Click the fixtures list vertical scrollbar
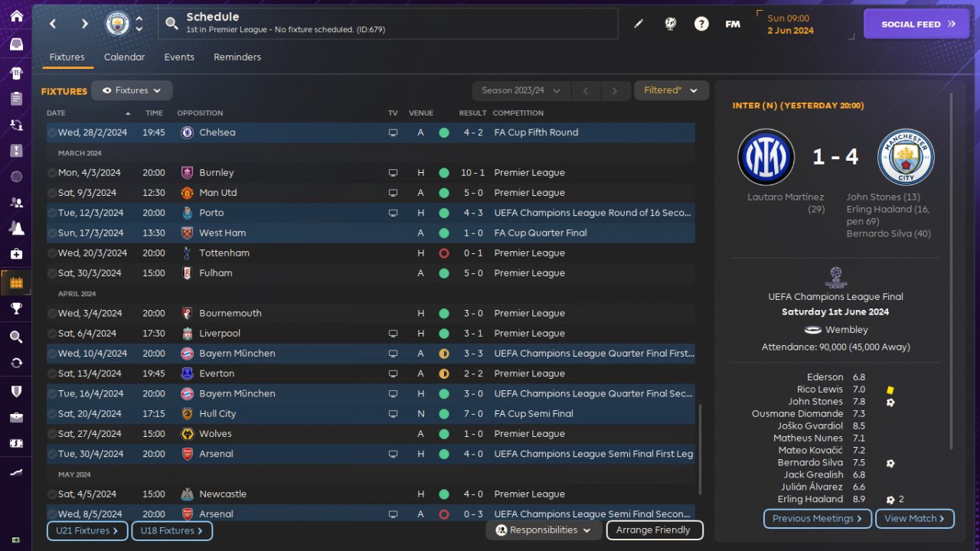Screen dimensions: 980x551 click(700, 449)
